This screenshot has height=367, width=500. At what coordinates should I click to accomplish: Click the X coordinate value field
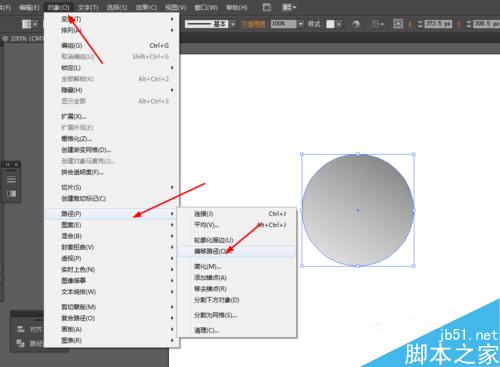click(438, 24)
